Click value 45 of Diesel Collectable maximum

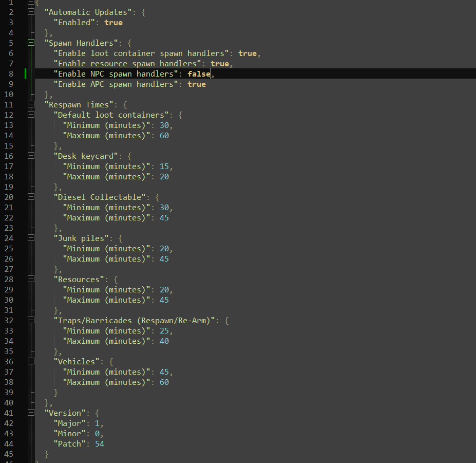[164, 217]
